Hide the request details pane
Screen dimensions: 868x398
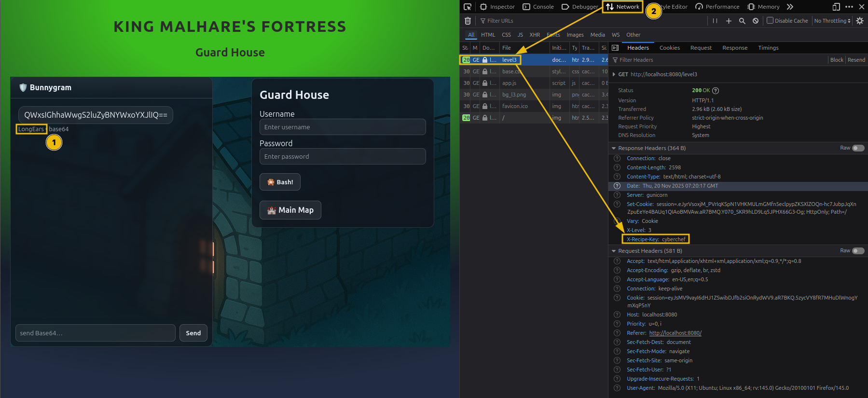point(615,48)
